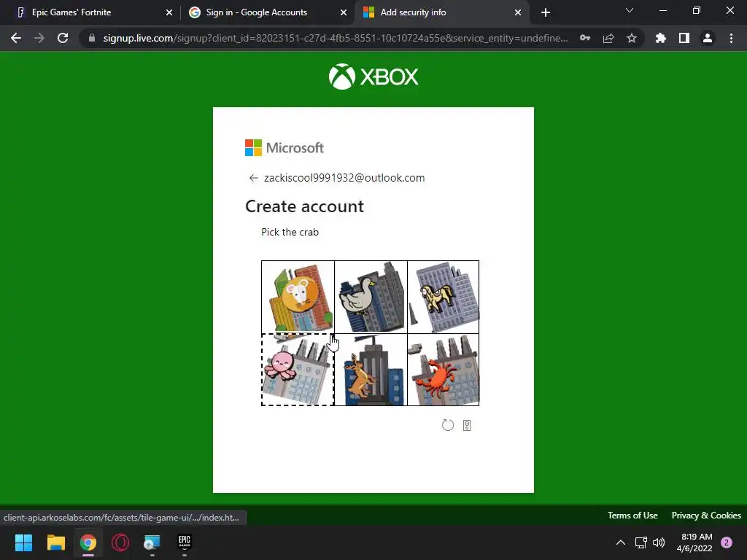The width and height of the screenshot is (747, 560).
Task: Close the Epic Games' Fortnite tab
Action: click(169, 12)
